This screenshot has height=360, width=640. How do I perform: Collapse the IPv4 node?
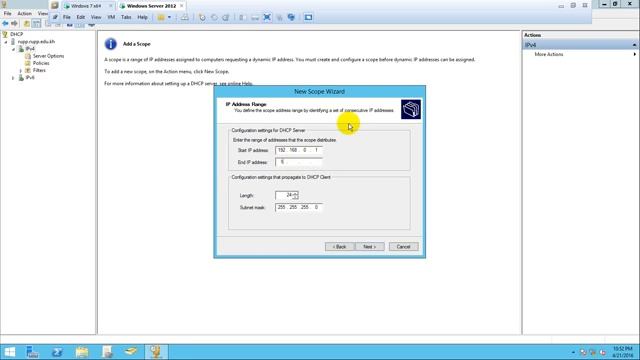(x=13, y=49)
